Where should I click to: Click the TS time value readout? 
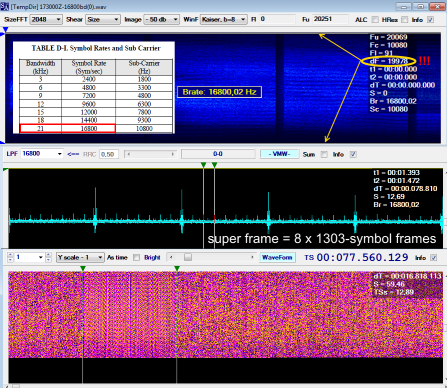[x=362, y=257]
